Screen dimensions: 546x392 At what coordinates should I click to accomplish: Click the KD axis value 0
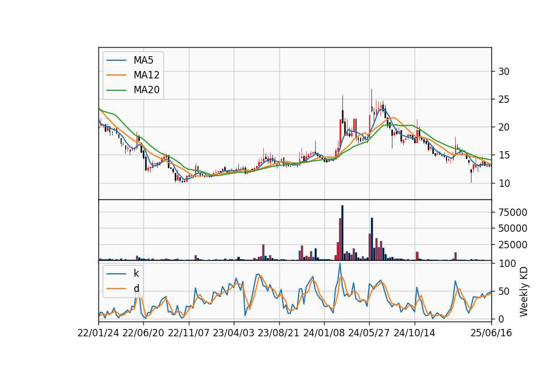(501, 319)
